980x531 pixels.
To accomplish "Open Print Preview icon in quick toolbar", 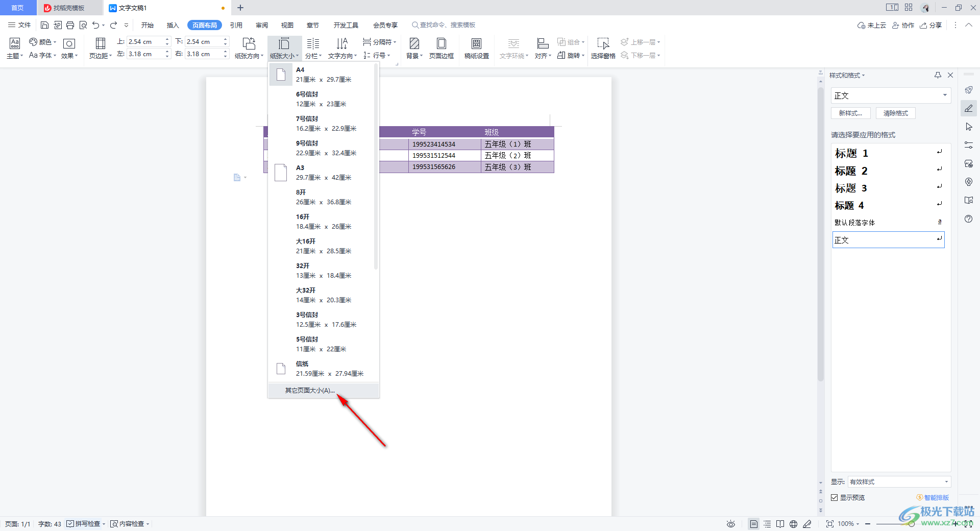I will point(83,25).
